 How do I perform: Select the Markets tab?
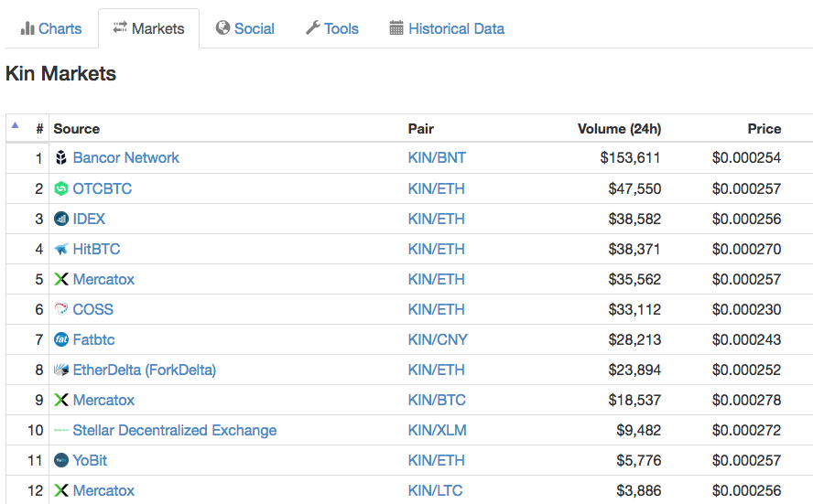[x=149, y=28]
